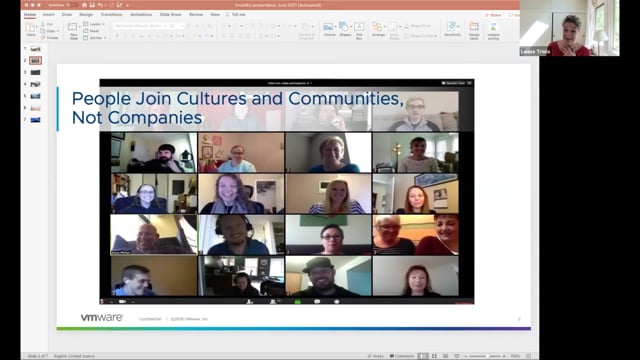640x360 pixels.
Task: Click the Reset slide option
Action: [91, 31]
